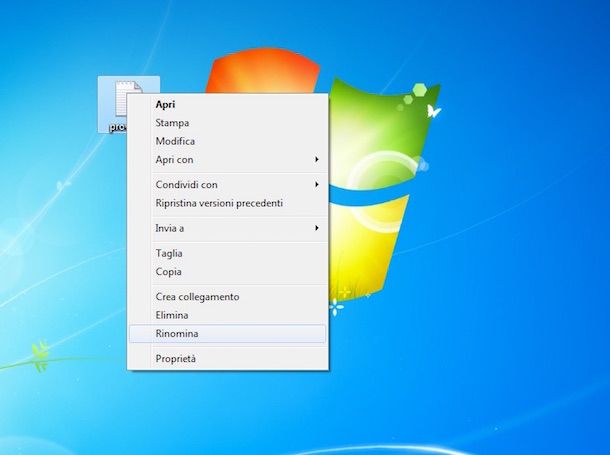Open the Apri con entry

tap(228, 160)
